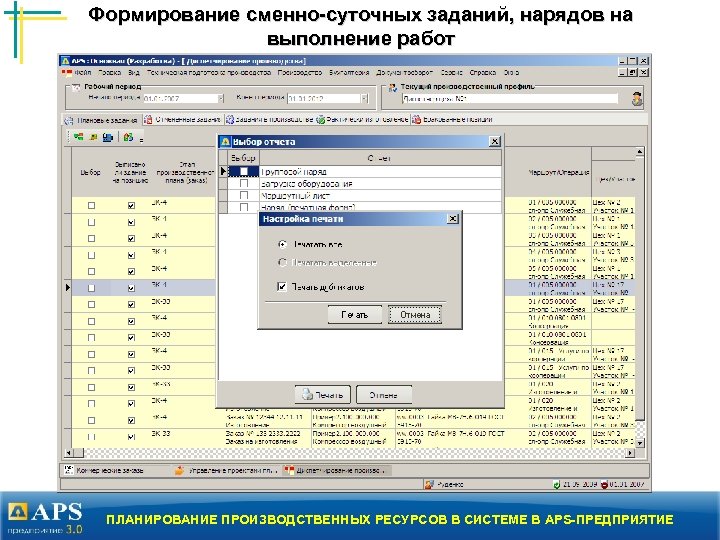Open the Сервис menu
The height and width of the screenshot is (540, 720).
tap(452, 73)
